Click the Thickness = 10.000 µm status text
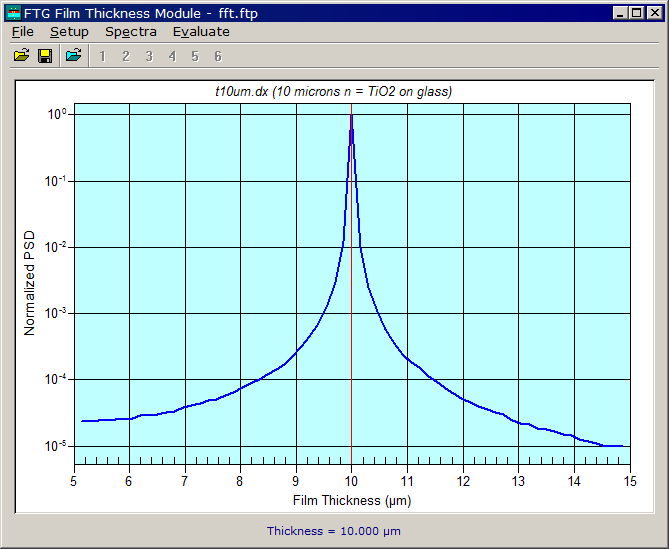The width and height of the screenshot is (669, 549). click(x=334, y=531)
